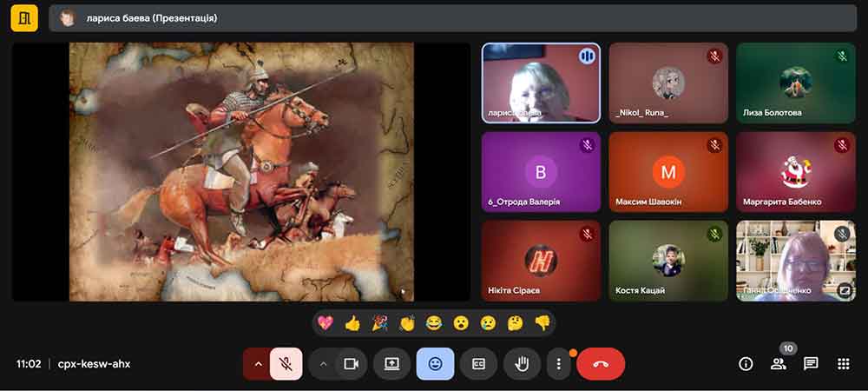Send the party popper reaction
Image resolution: width=868 pixels, height=391 pixels.
pyautogui.click(x=380, y=323)
